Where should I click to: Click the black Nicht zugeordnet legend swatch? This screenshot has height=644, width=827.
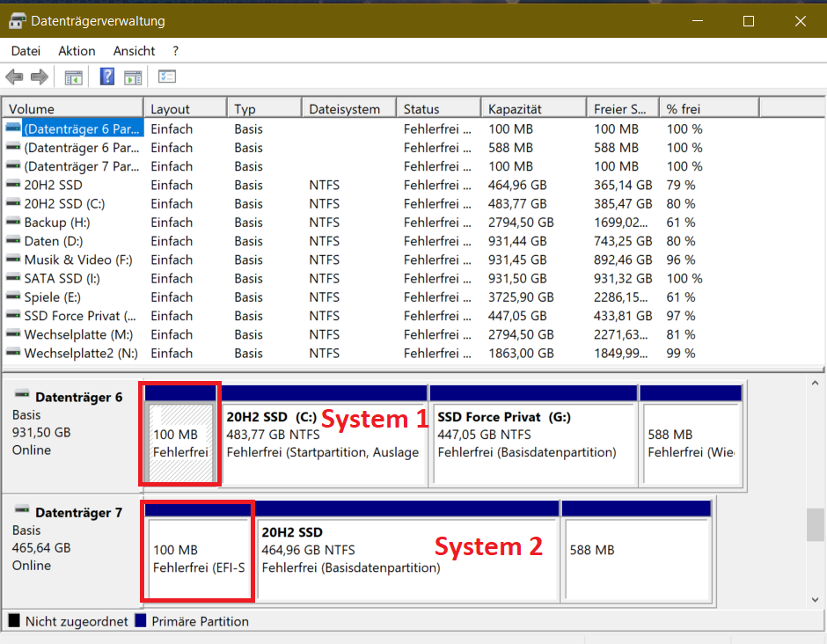tap(14, 620)
